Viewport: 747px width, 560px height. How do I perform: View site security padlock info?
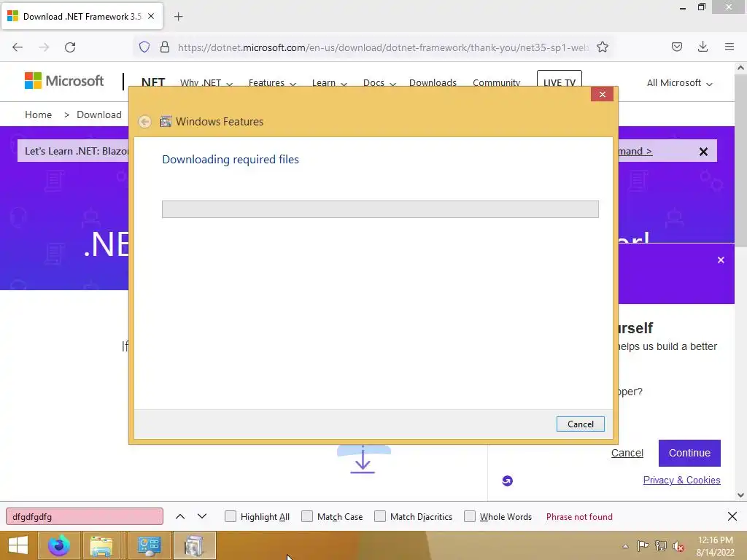(x=165, y=47)
